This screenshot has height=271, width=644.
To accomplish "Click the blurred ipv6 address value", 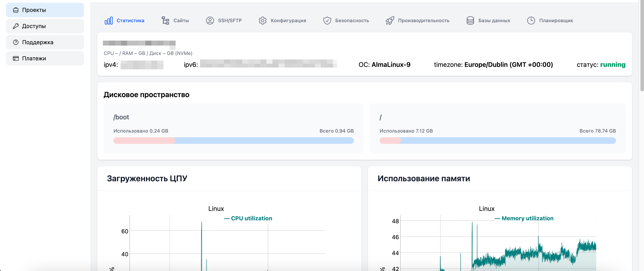I will coord(268,63).
